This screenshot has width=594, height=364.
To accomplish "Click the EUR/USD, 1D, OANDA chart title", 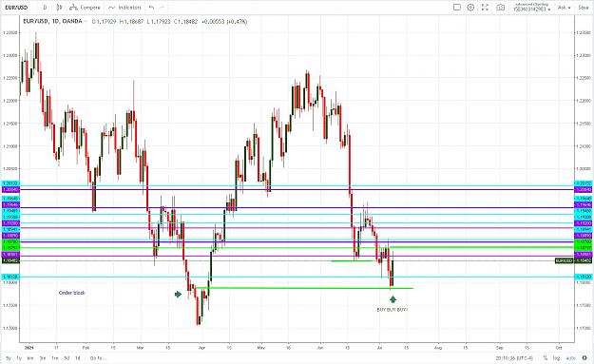I will tap(52, 22).
